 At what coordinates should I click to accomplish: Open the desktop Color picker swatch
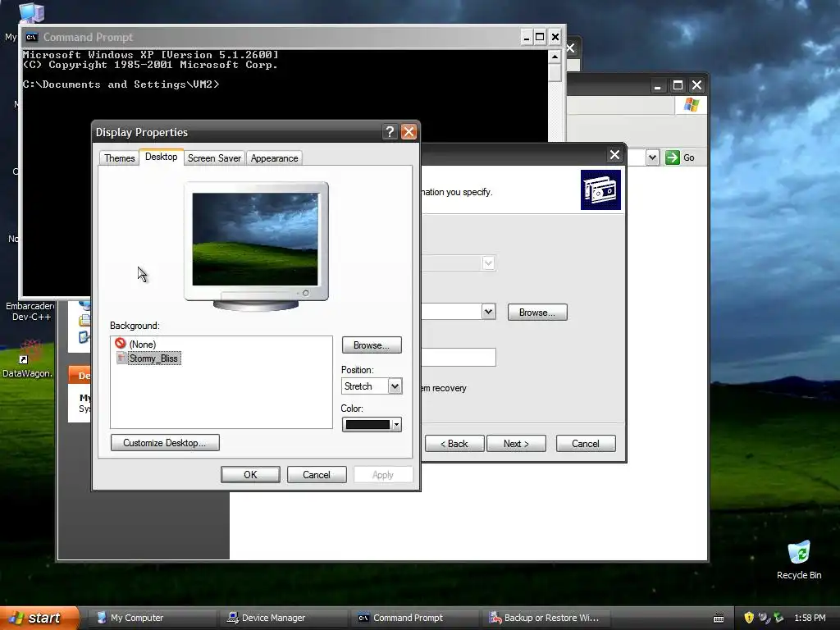[x=372, y=425]
